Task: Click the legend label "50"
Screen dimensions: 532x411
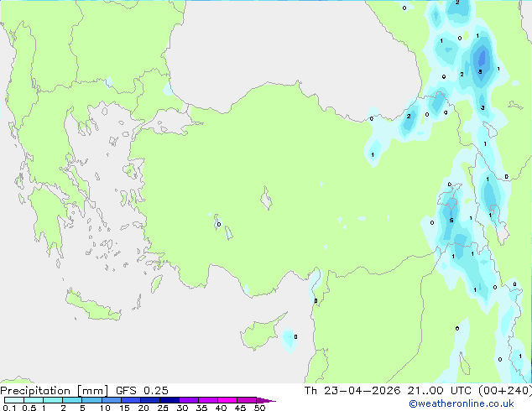Action: tap(259, 408)
